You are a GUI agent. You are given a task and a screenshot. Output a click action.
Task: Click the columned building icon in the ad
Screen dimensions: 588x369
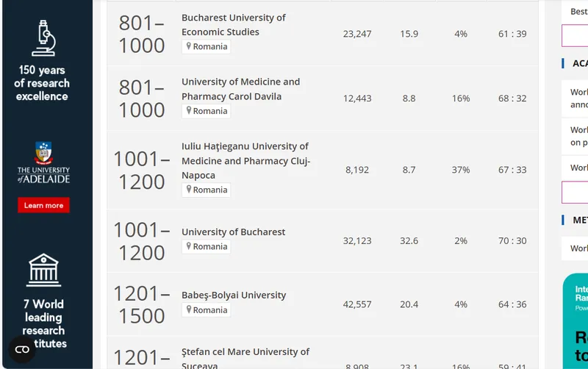(43, 270)
